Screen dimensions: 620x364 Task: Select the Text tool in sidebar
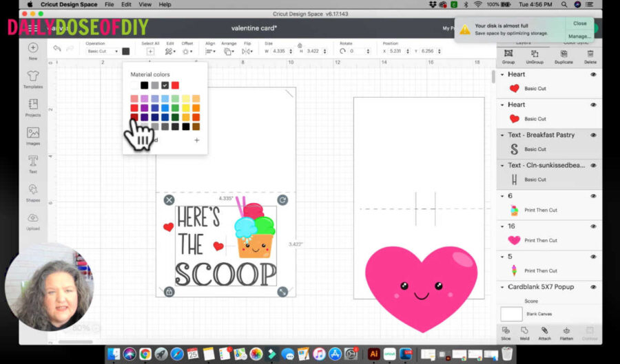[x=33, y=164]
